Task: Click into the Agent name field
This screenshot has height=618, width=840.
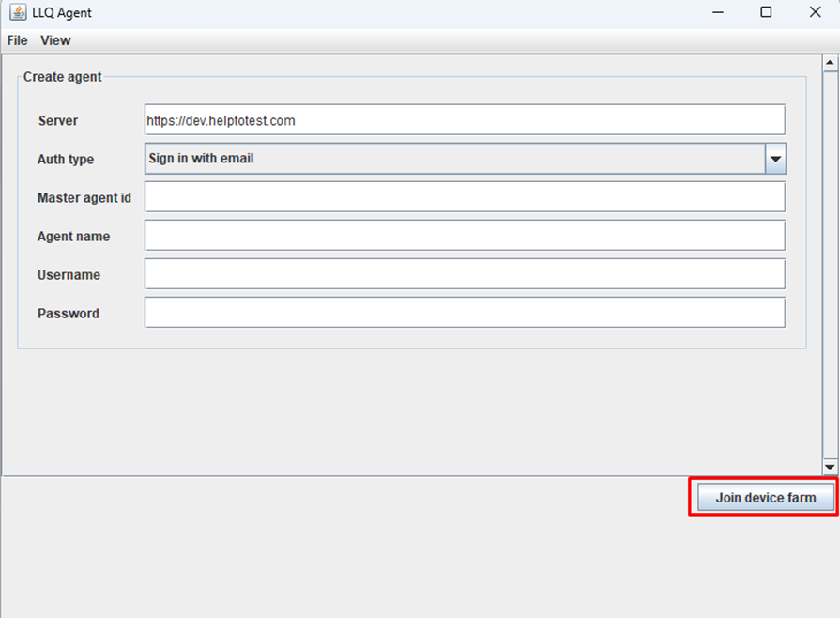Action: (464, 236)
